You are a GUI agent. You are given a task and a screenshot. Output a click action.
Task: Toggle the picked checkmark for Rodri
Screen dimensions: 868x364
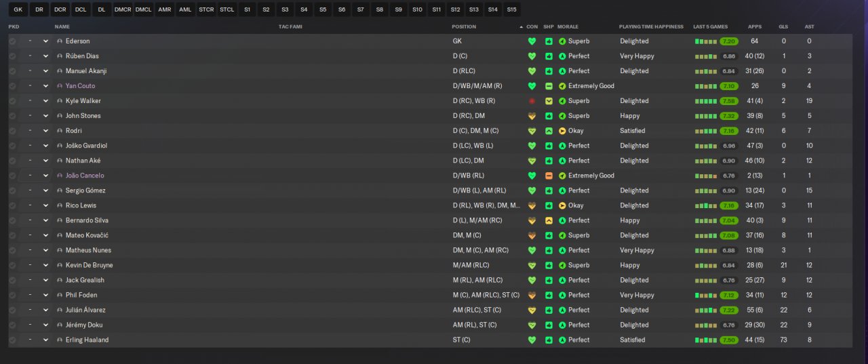pos(12,131)
